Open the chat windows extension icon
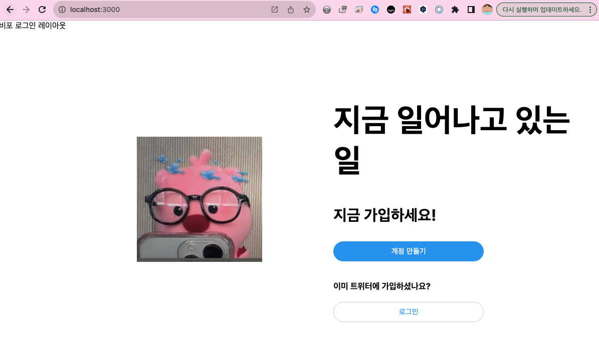599x364 pixels. [x=343, y=10]
